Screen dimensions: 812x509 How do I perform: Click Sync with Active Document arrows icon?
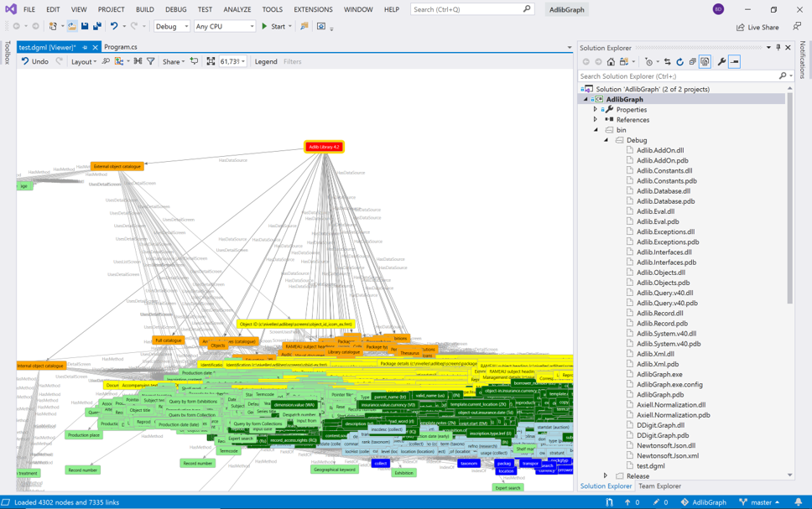[x=668, y=61]
